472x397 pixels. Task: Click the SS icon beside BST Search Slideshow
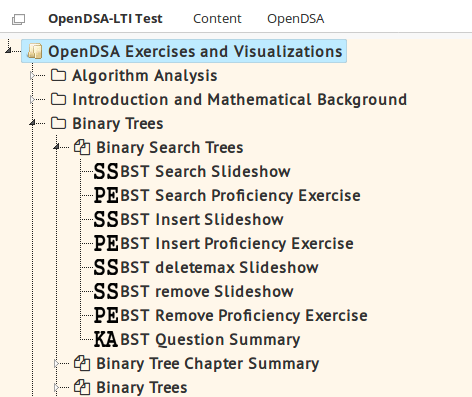point(106,172)
